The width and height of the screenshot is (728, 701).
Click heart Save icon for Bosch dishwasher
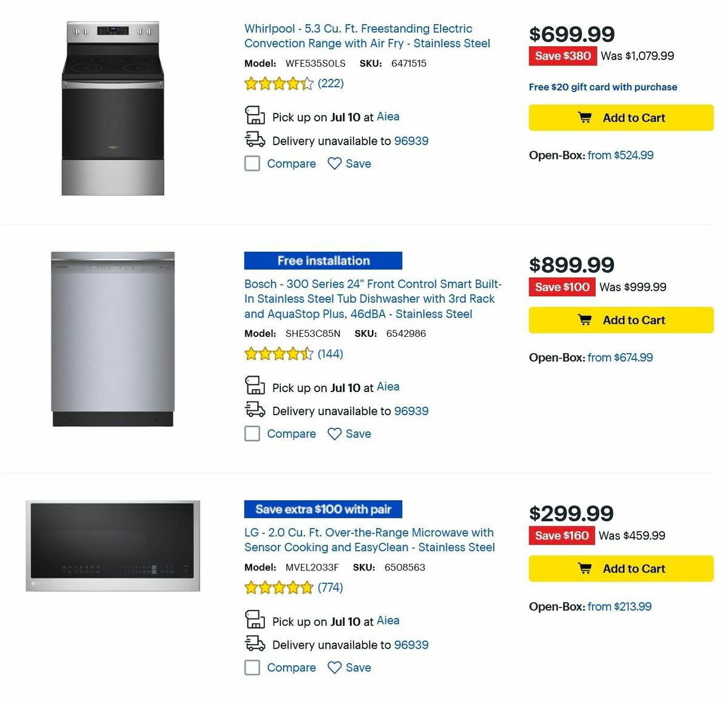point(334,433)
